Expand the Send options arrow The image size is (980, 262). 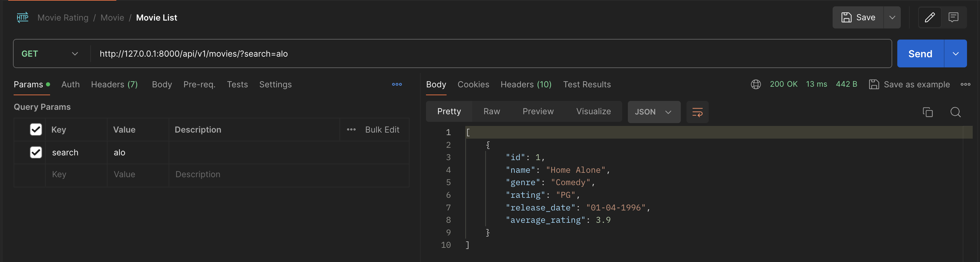coord(955,54)
